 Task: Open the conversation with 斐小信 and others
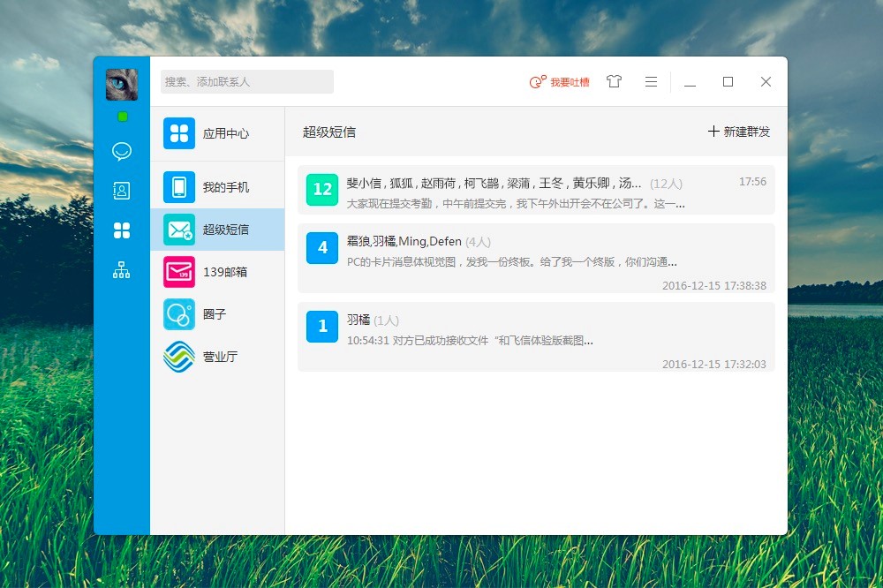(530, 190)
